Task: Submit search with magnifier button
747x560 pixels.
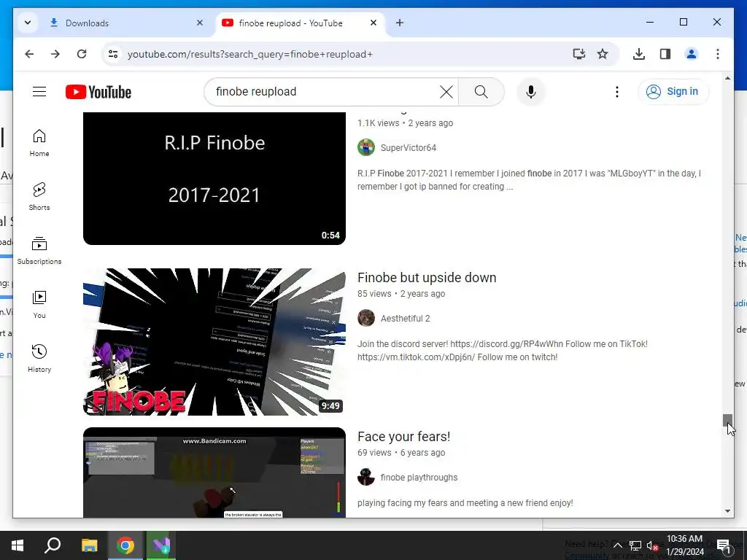Action: pos(481,91)
